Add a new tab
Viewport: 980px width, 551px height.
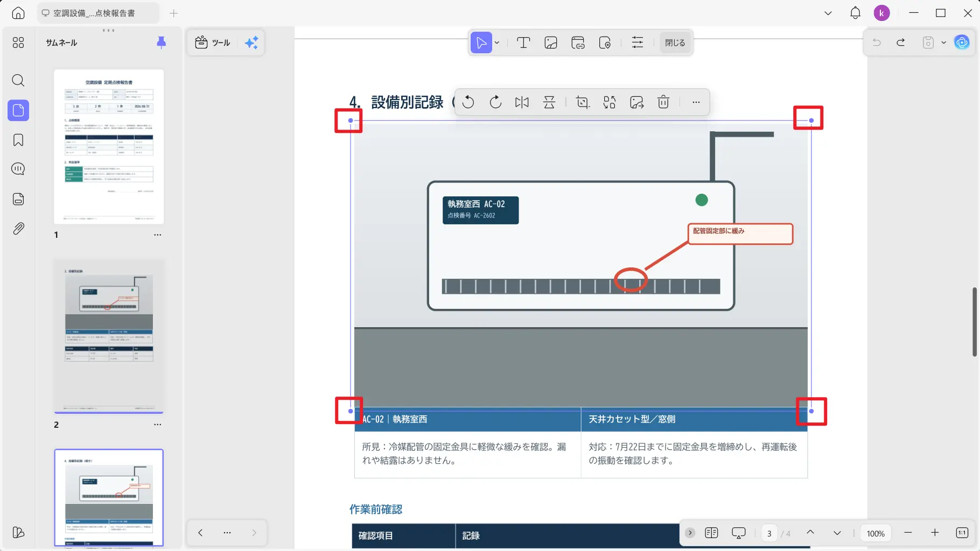click(173, 13)
